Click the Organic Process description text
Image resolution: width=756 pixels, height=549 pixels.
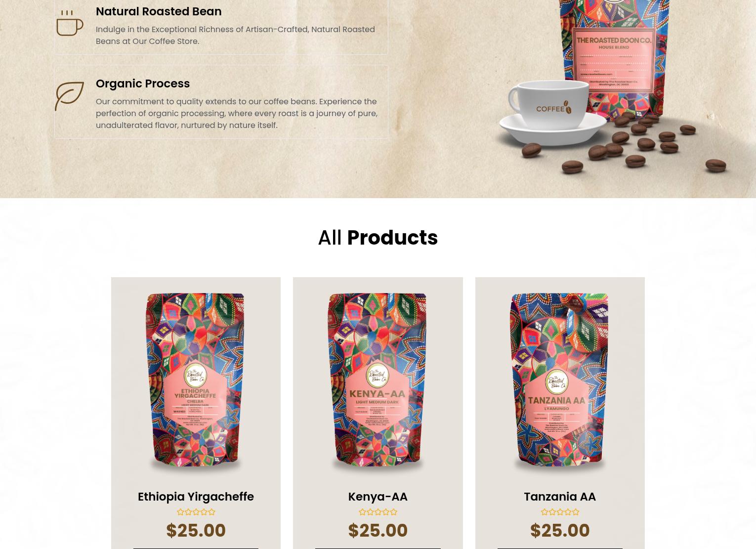click(x=237, y=113)
